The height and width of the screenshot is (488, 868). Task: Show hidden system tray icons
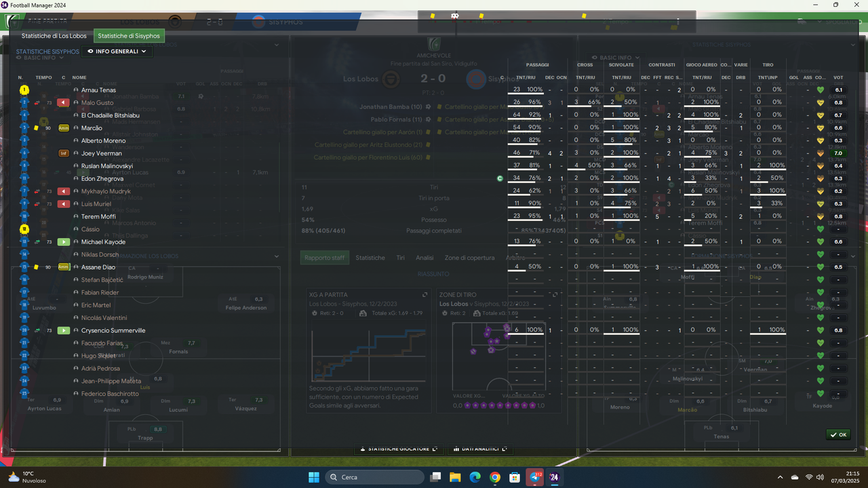780,477
